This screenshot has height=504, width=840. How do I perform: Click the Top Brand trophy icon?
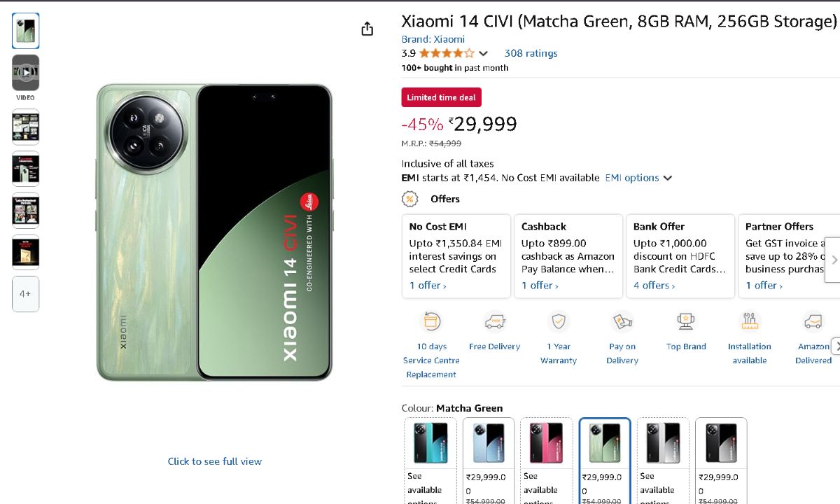click(686, 322)
